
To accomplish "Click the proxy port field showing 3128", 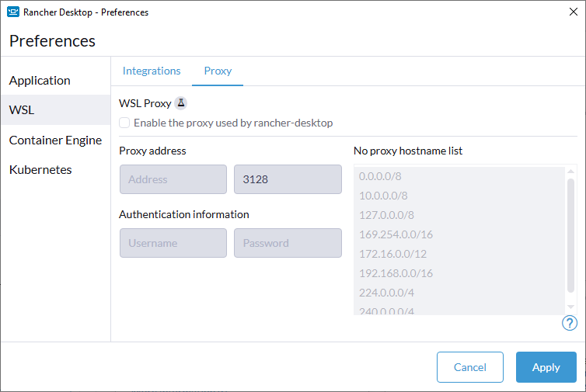I will (x=287, y=179).
